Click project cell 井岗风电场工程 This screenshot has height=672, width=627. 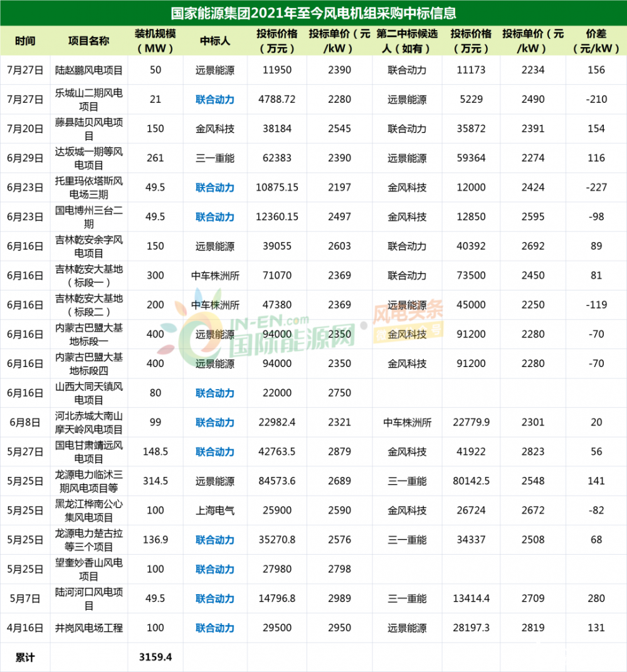[x=88, y=628]
